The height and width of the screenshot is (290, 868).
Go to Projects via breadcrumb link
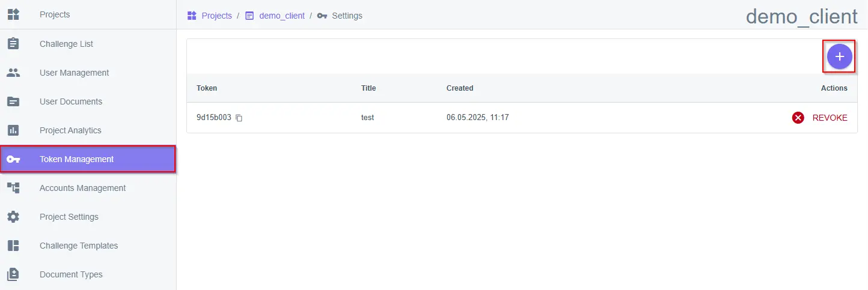pos(216,16)
